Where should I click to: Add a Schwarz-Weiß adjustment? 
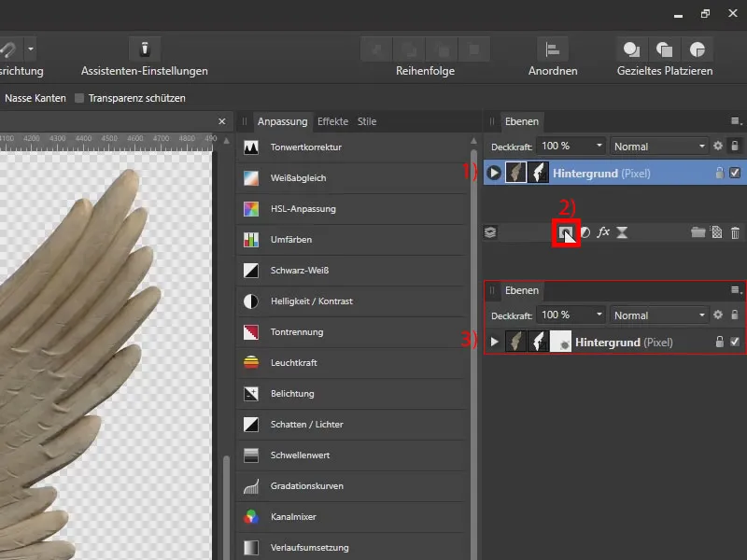[x=352, y=271]
